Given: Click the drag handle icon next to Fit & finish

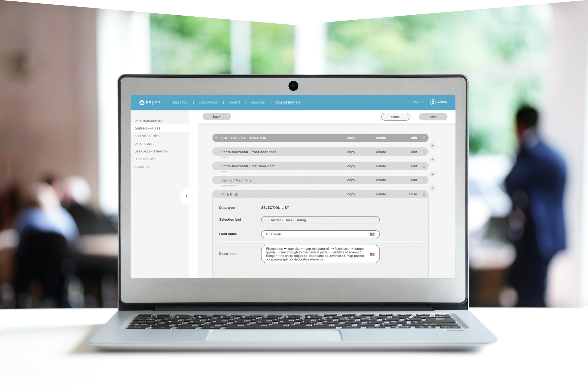Looking at the screenshot, I should (x=424, y=194).
